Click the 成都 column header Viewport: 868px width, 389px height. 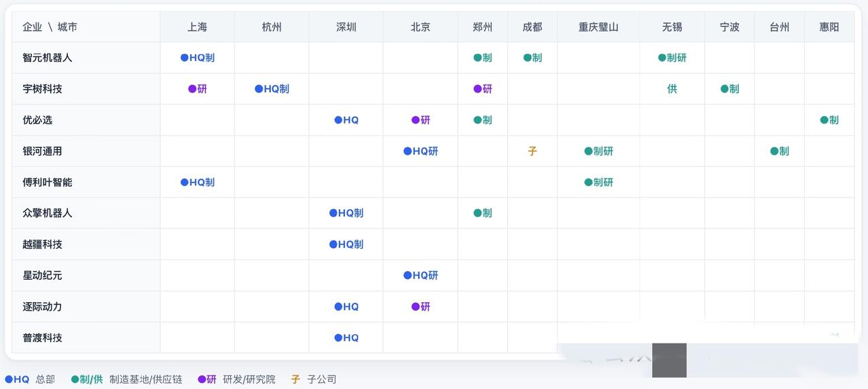[532, 27]
